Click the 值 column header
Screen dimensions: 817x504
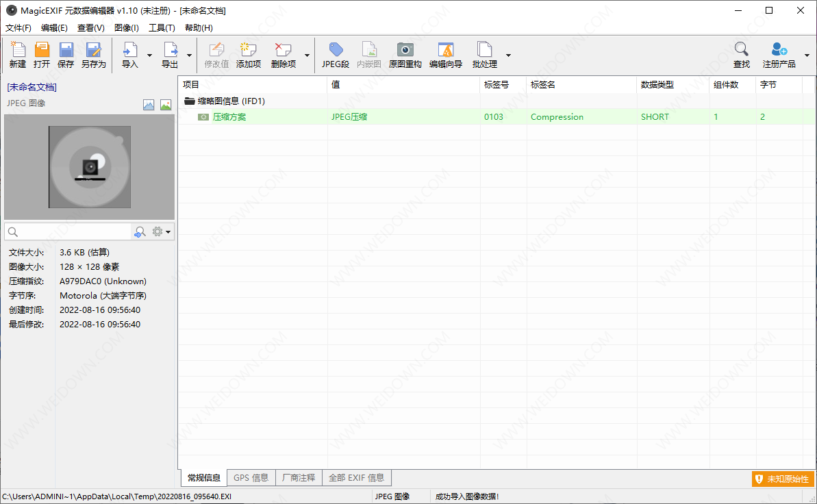(x=403, y=84)
